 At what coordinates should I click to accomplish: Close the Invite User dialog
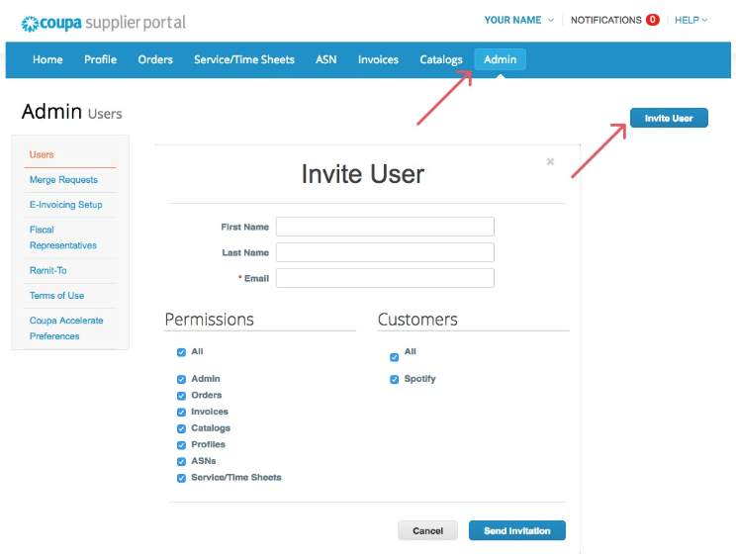point(550,161)
